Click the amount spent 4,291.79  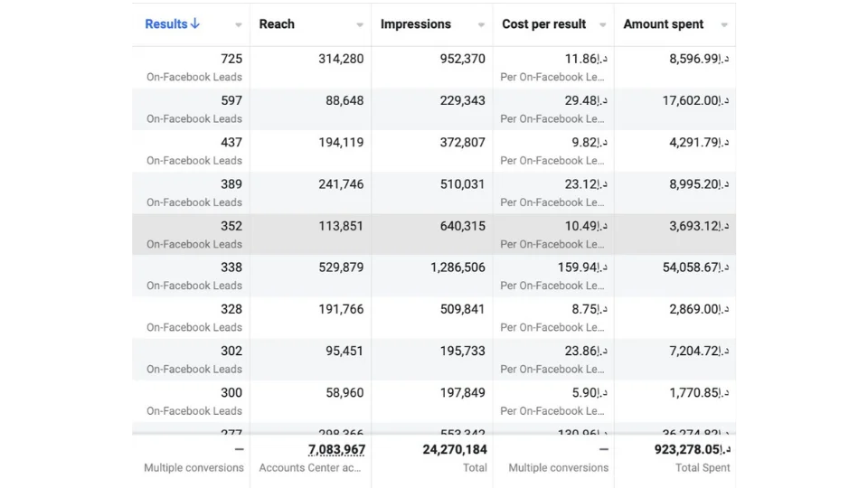[699, 142]
